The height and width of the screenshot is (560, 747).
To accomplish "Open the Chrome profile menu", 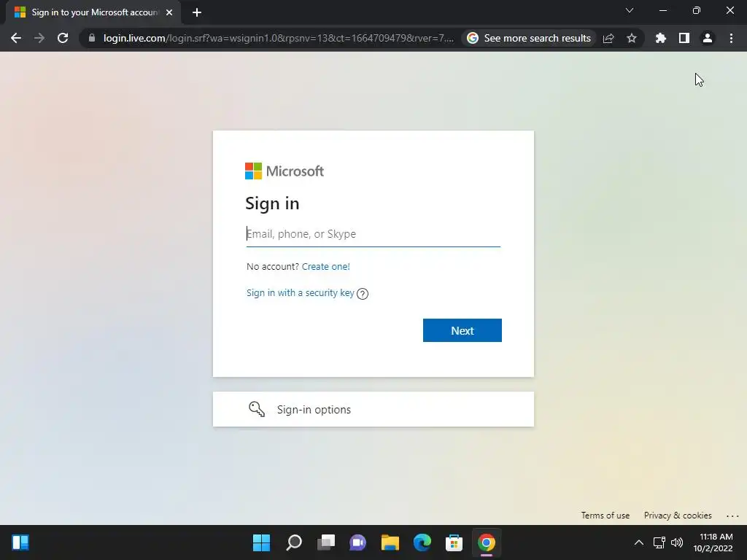I will 708,38.
